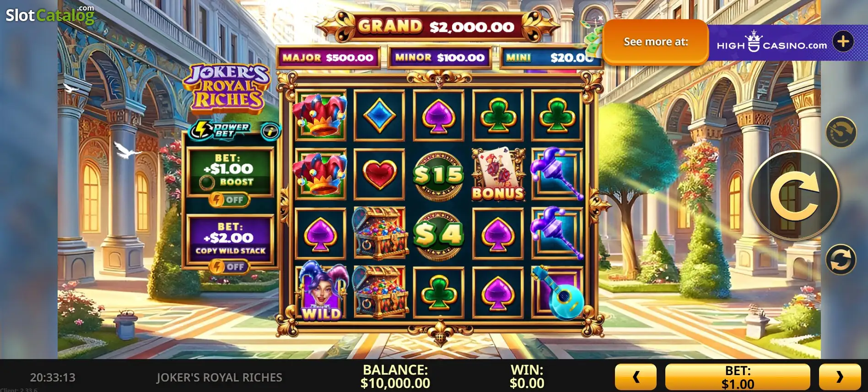Click the SlotCatalog.com logo

point(50,15)
